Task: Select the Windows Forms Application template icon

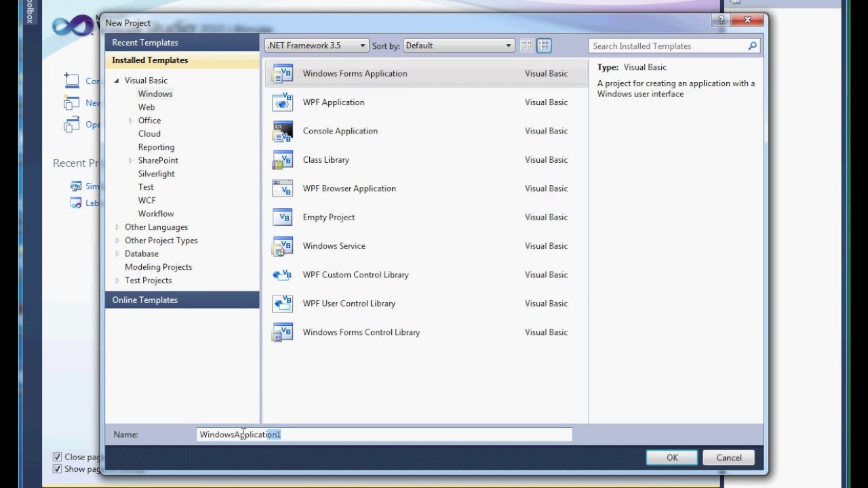Action: [x=282, y=73]
